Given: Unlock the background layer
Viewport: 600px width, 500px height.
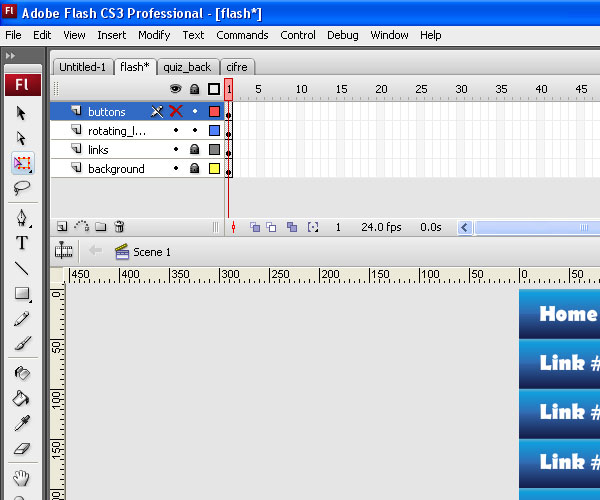Looking at the screenshot, I should point(194,168).
